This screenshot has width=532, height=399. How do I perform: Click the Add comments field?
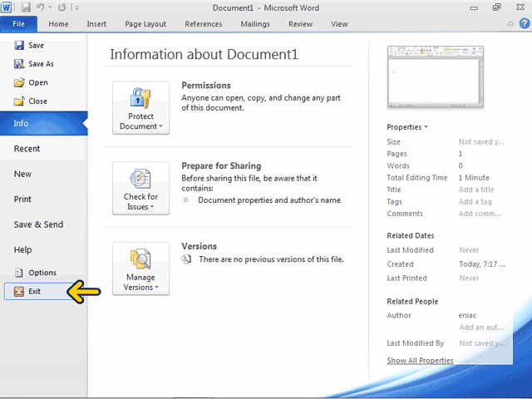click(480, 214)
